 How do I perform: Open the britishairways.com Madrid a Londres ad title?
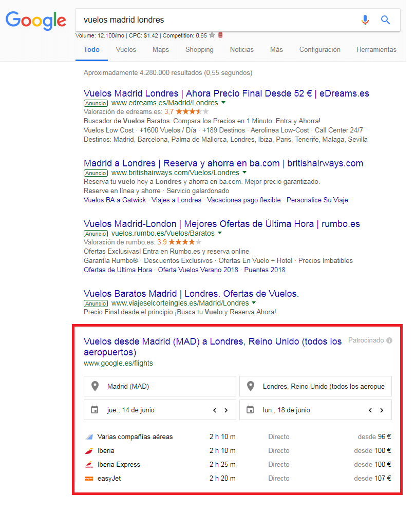click(223, 163)
